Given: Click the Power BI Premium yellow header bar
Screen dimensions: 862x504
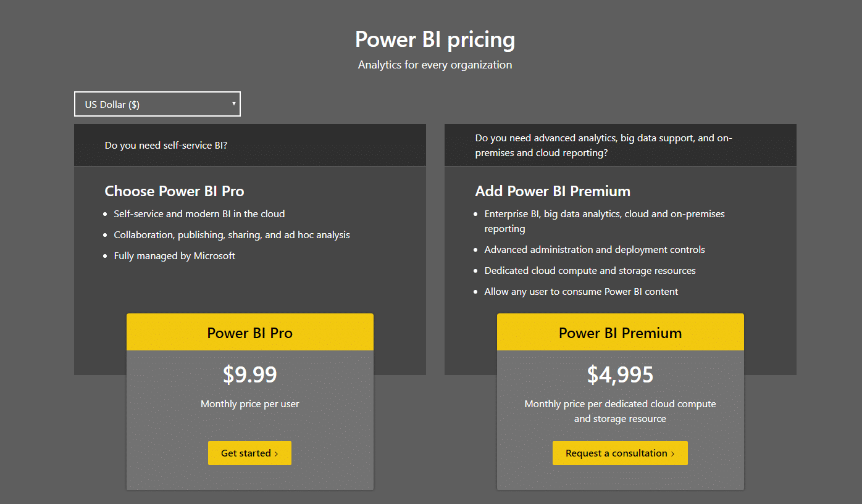Looking at the screenshot, I should click(x=620, y=332).
